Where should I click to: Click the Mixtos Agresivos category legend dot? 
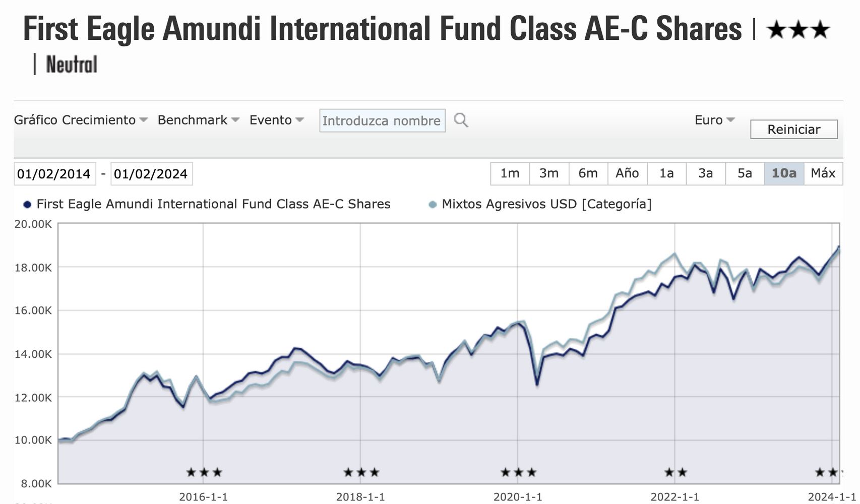tap(433, 205)
